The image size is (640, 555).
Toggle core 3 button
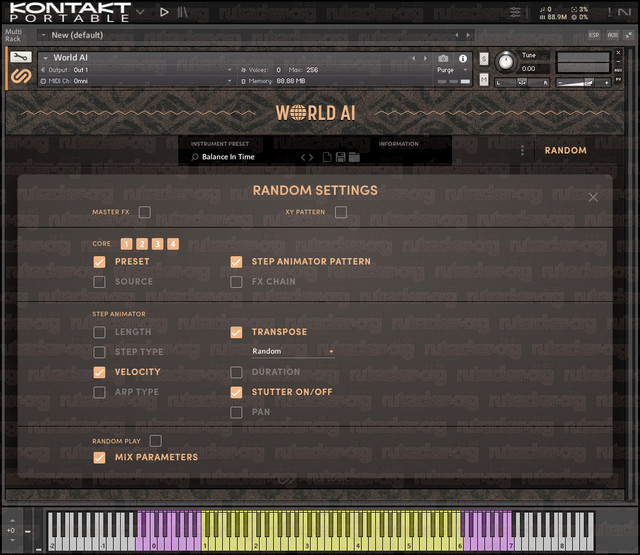pos(158,244)
